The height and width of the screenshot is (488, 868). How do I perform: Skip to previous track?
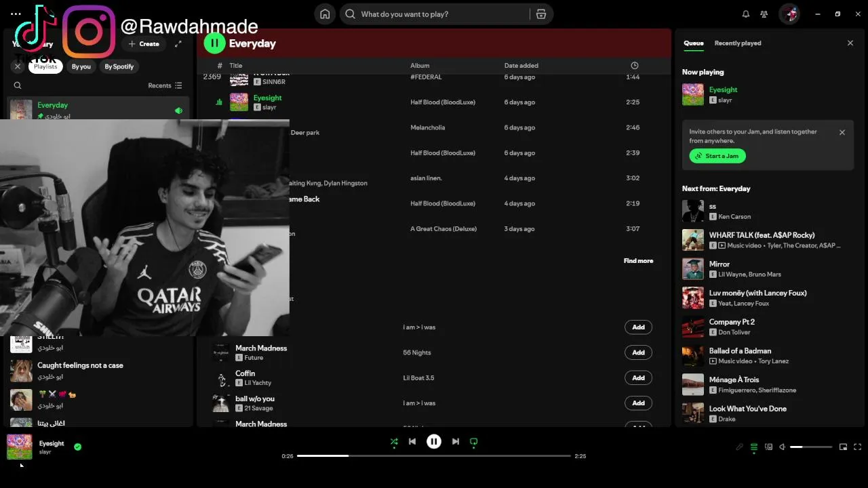point(412,442)
